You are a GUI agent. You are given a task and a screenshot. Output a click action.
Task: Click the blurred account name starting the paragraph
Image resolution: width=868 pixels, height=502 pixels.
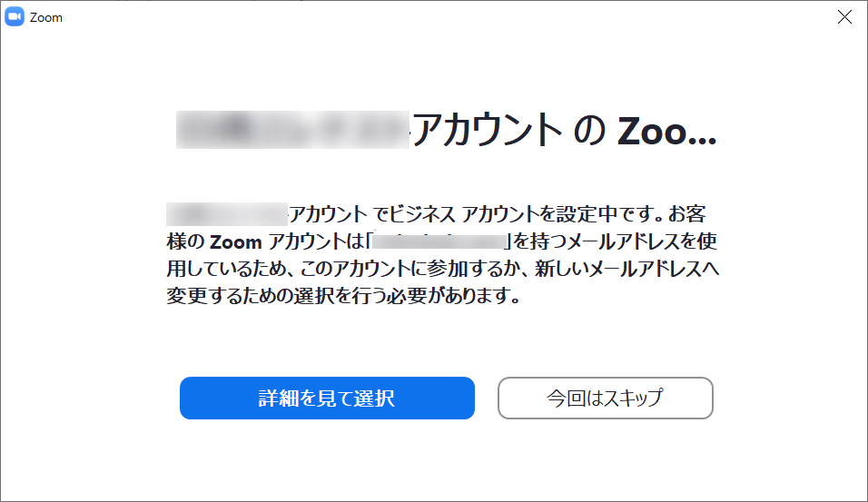(x=227, y=214)
